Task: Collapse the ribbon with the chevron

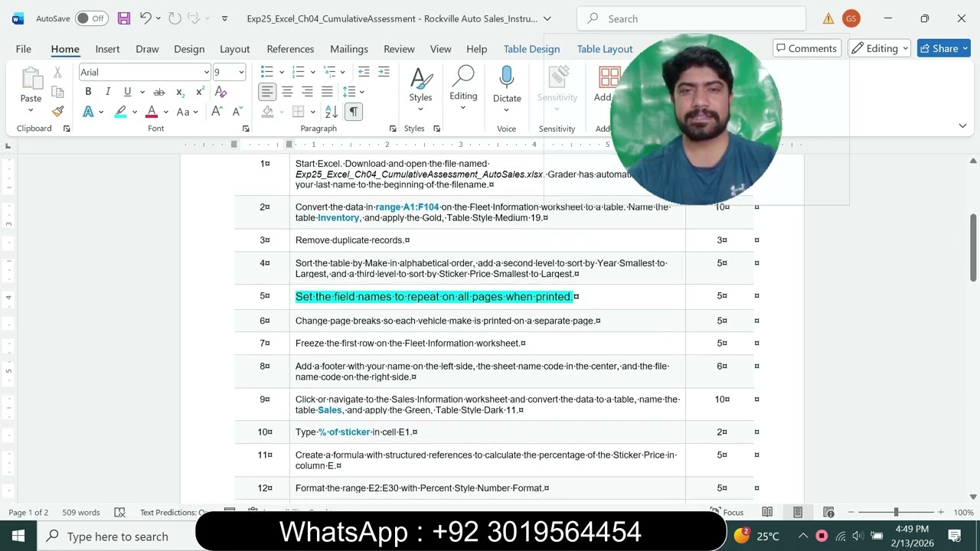Action: (962, 126)
